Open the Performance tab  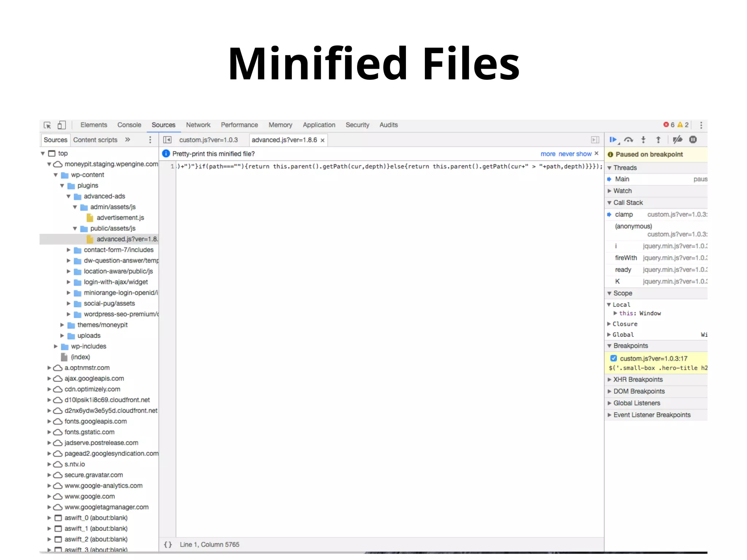click(239, 125)
